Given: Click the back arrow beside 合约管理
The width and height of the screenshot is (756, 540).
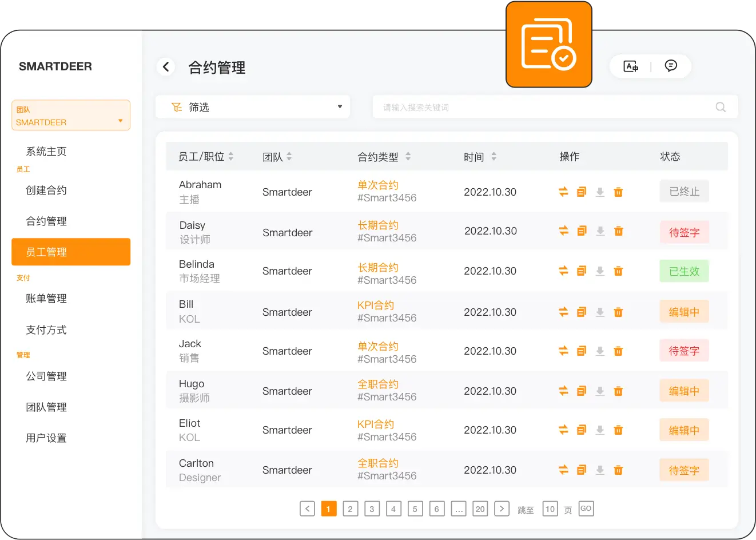Looking at the screenshot, I should 165,66.
